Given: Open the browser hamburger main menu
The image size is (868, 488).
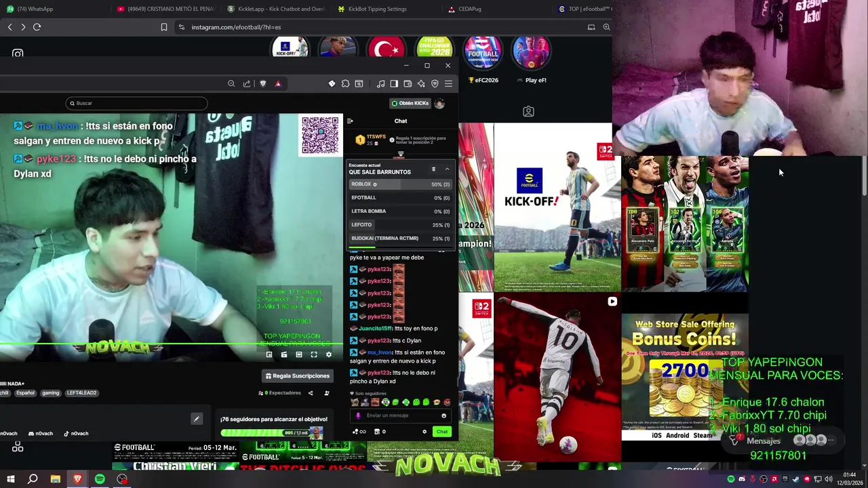Looking at the screenshot, I should coord(448,83).
